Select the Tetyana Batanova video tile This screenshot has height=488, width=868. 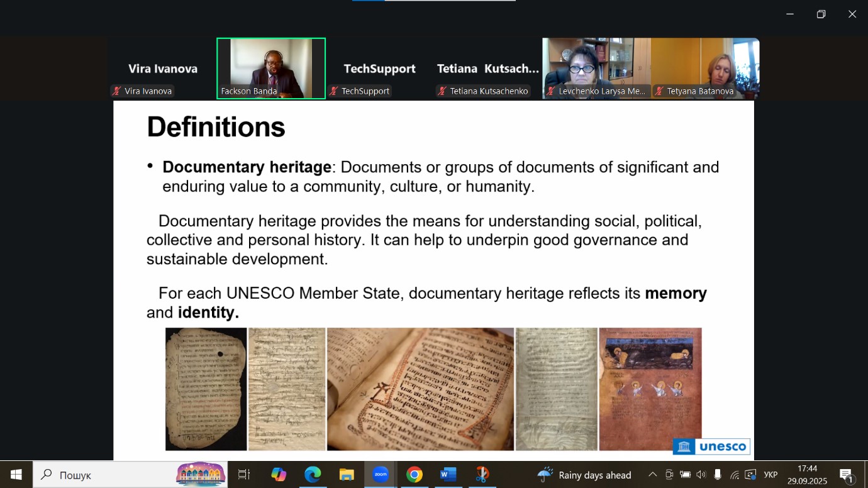click(x=705, y=68)
